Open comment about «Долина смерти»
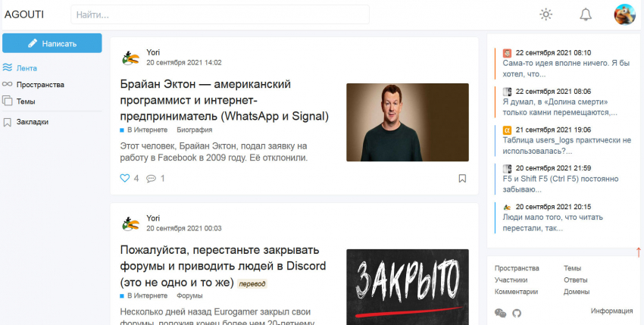 coord(560,108)
